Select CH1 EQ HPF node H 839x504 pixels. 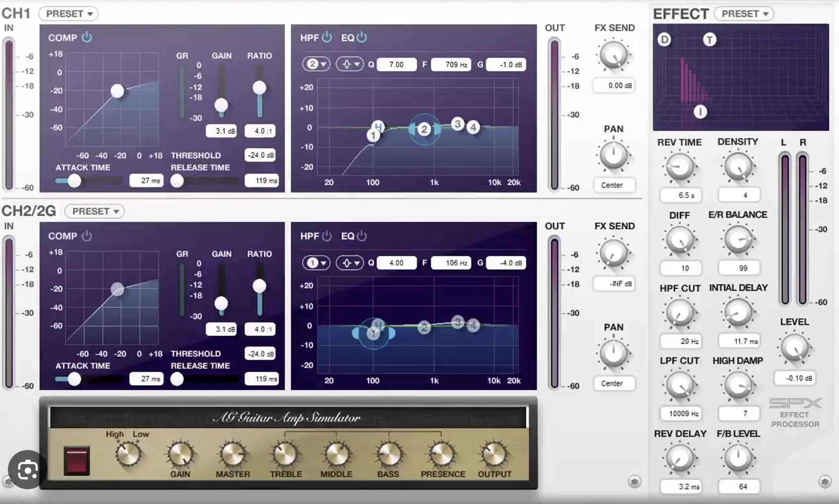[378, 126]
